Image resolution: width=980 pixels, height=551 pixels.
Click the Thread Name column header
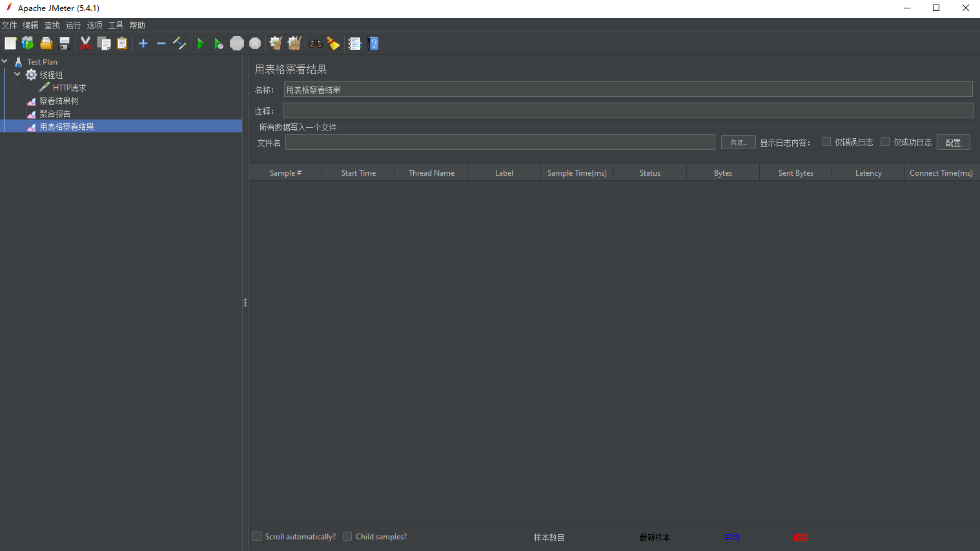pyautogui.click(x=431, y=172)
